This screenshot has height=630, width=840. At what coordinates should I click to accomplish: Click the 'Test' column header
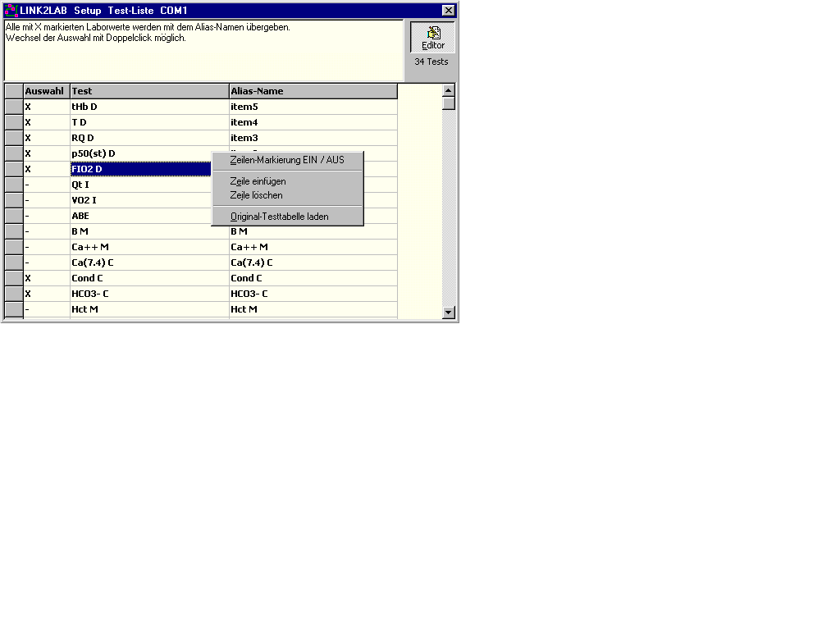pos(149,91)
